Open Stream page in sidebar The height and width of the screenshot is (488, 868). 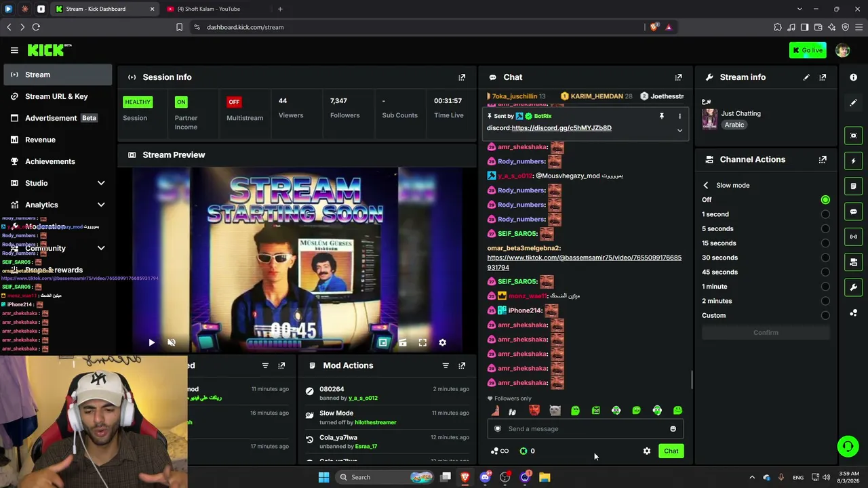(x=58, y=75)
